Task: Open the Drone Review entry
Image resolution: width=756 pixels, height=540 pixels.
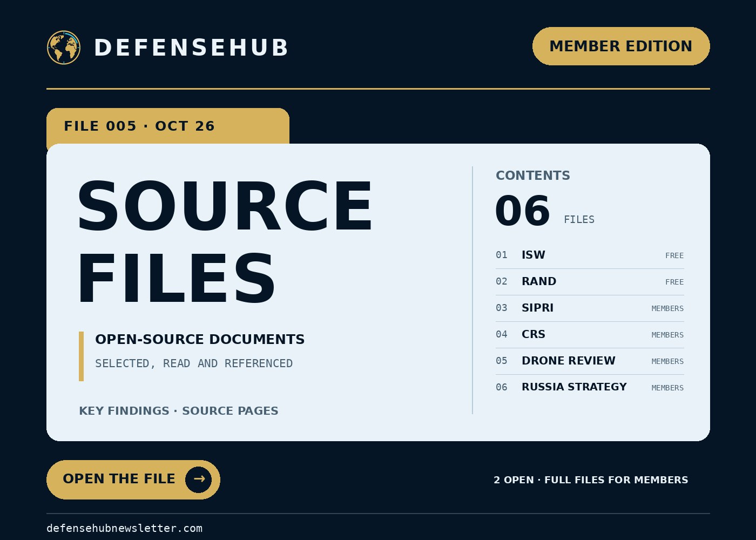Action: [x=590, y=361]
